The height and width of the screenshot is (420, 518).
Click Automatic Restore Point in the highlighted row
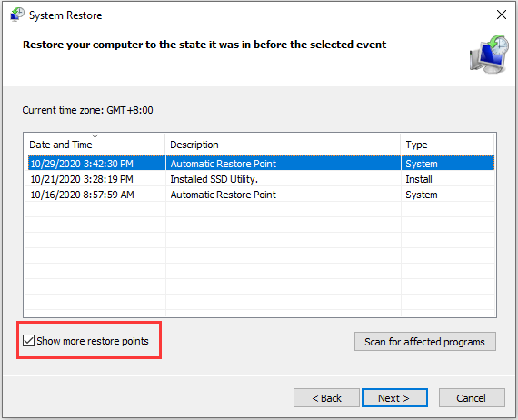point(224,164)
